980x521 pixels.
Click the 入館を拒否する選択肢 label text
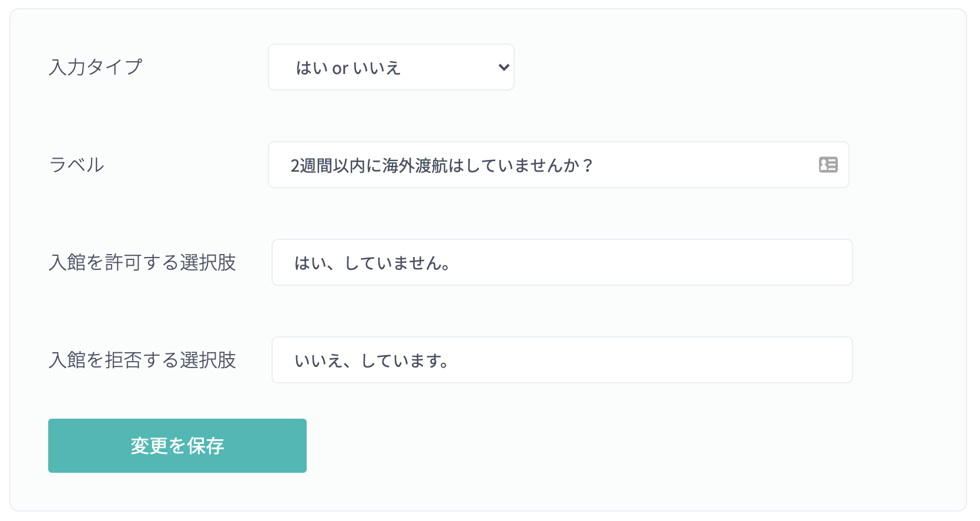click(x=142, y=360)
